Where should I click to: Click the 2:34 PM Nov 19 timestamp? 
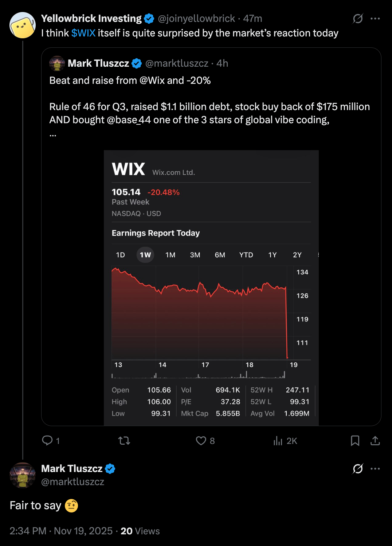tap(61, 531)
